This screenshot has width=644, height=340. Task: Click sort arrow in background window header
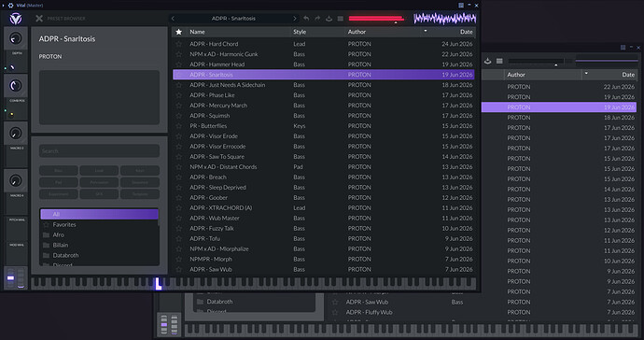coord(586,74)
